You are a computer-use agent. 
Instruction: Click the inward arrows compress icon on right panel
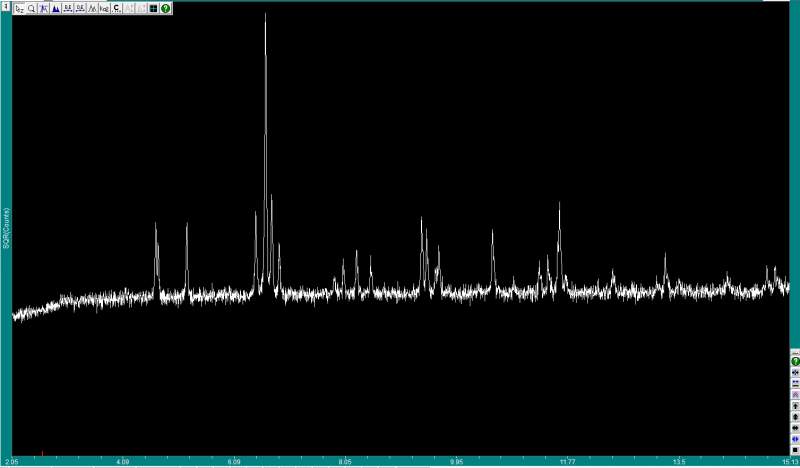795,383
